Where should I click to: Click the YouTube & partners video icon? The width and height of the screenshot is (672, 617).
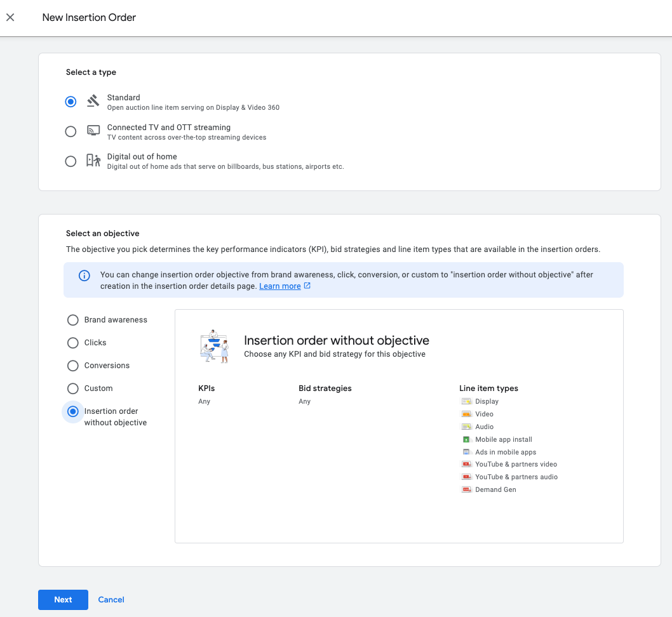click(467, 465)
